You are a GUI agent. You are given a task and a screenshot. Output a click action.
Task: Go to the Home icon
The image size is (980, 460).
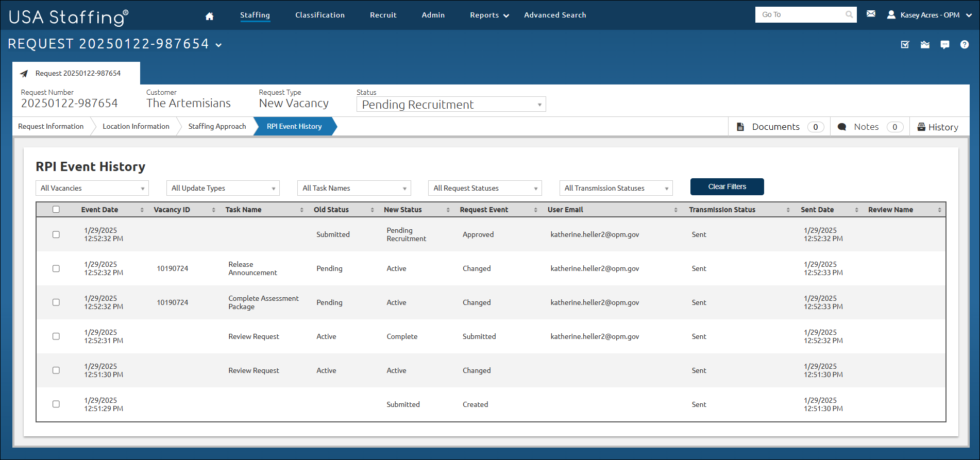click(x=209, y=16)
